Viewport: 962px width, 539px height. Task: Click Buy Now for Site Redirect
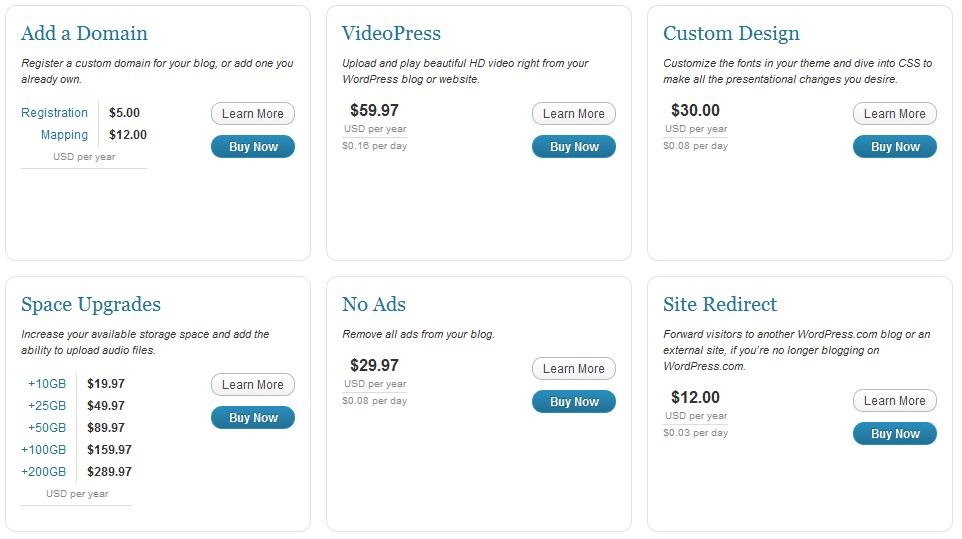click(894, 434)
